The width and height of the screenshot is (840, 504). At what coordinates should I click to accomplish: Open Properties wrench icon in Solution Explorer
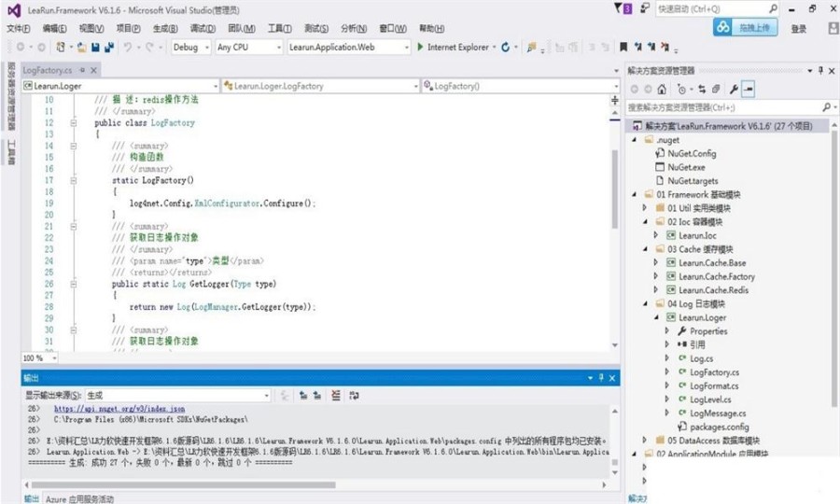point(734,90)
